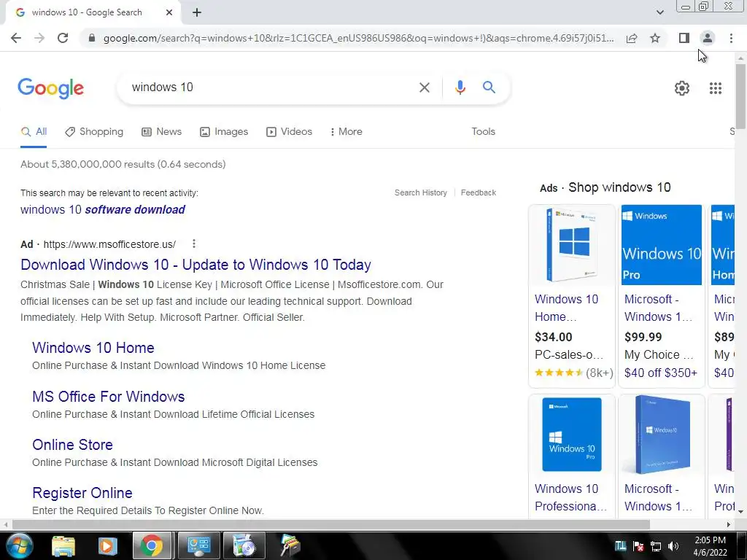Close the windows 10 Google Search tab

169,13
